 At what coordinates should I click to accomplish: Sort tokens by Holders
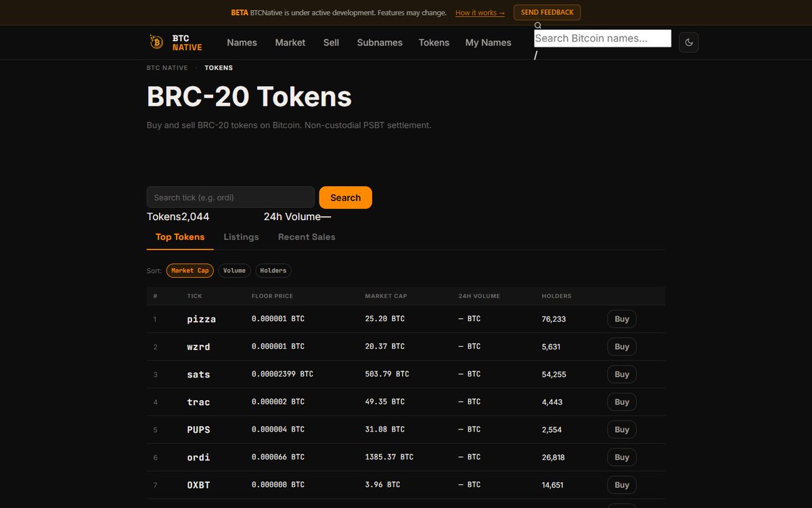click(273, 270)
